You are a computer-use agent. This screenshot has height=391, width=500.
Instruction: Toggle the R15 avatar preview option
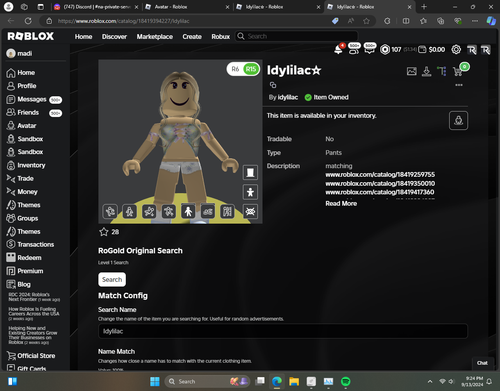click(x=251, y=69)
